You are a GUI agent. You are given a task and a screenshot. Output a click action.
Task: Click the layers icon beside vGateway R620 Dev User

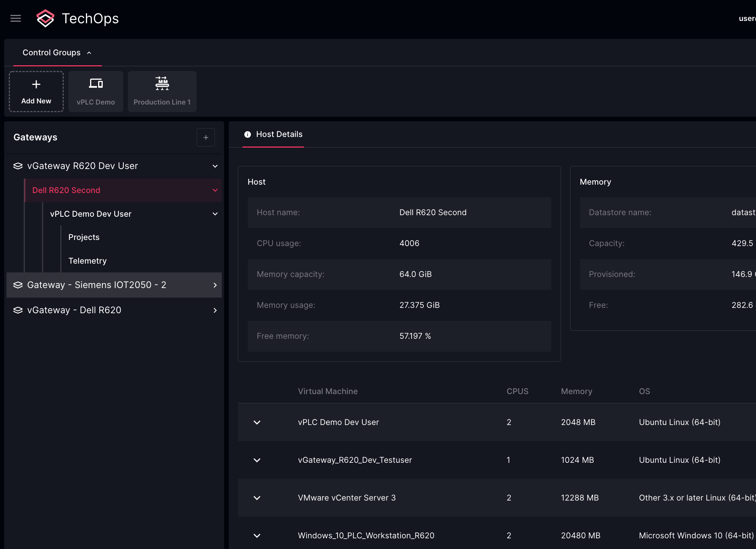(x=18, y=166)
